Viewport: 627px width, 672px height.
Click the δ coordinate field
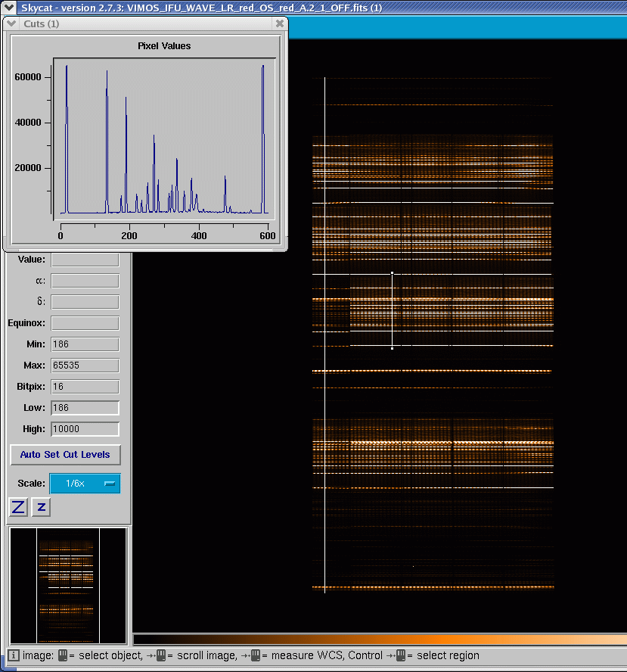point(85,302)
